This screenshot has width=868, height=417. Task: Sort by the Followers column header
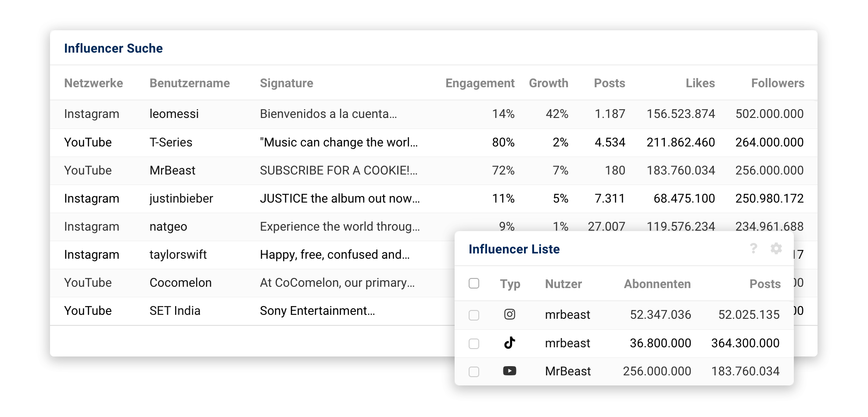click(x=778, y=83)
